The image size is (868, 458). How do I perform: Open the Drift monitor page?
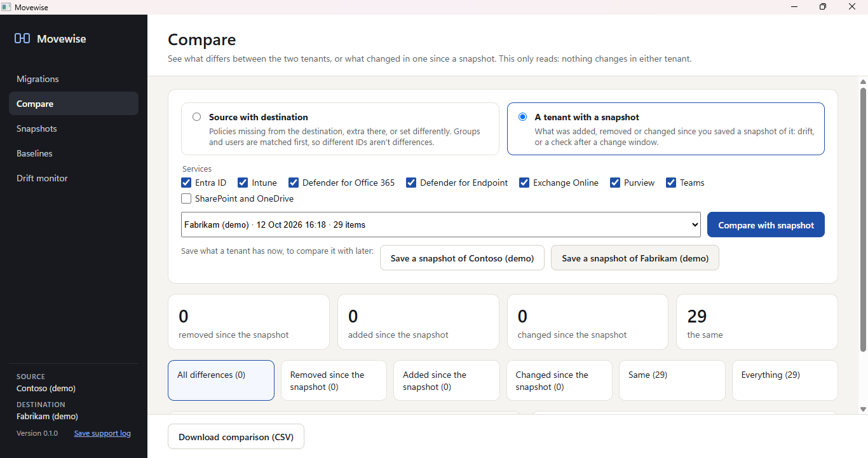click(74, 178)
